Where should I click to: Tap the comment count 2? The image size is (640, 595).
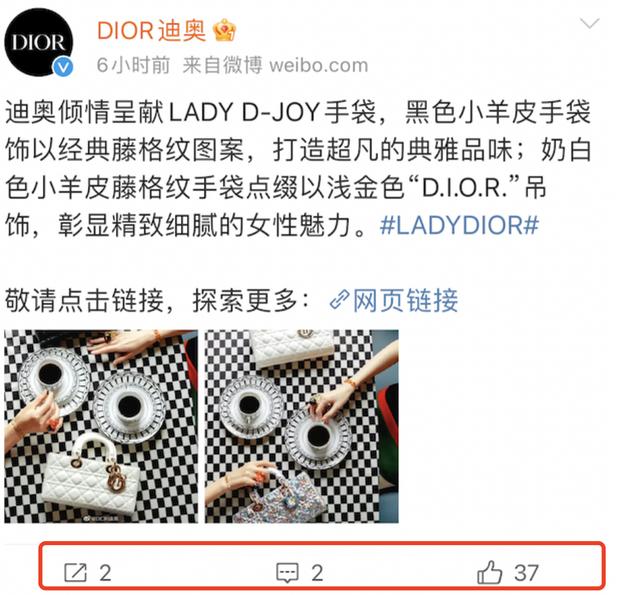tap(317, 573)
